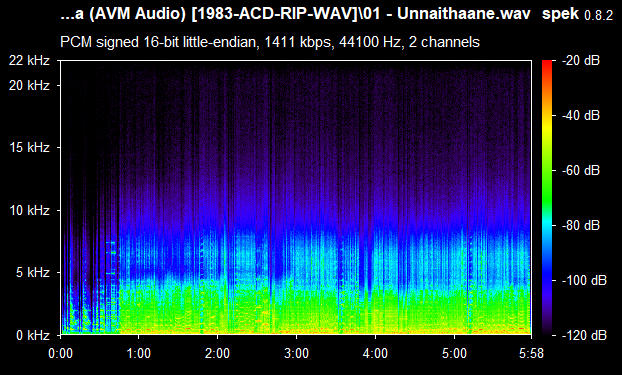Screen dimensions: 622x375
Task: Click the -120 dB legend label
Action: [584, 335]
